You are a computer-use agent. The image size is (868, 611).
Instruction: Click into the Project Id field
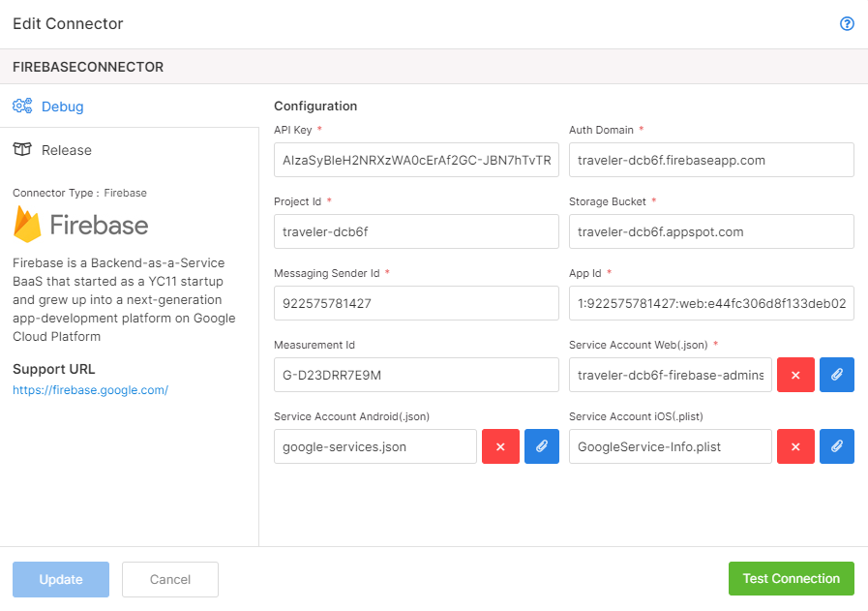416,231
